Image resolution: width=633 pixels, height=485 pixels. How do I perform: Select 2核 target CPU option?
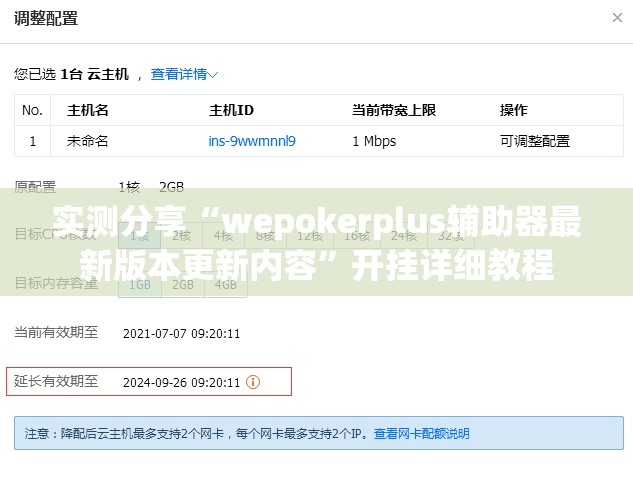182,236
